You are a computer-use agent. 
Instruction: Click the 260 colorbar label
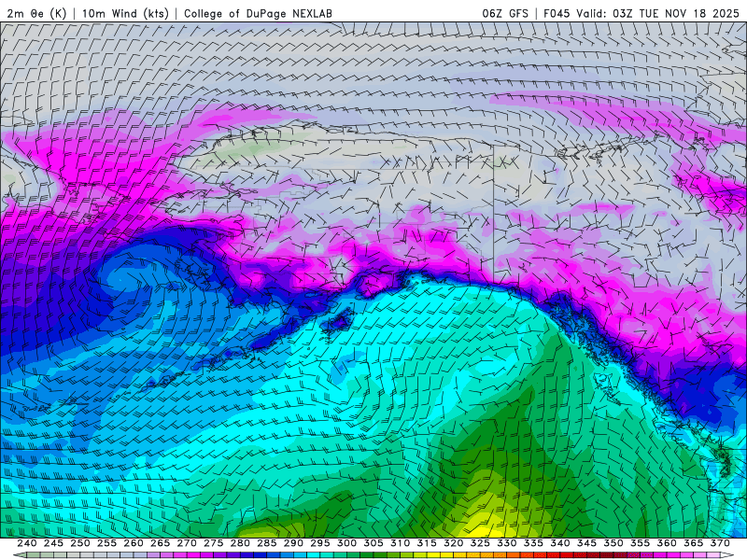click(x=134, y=543)
